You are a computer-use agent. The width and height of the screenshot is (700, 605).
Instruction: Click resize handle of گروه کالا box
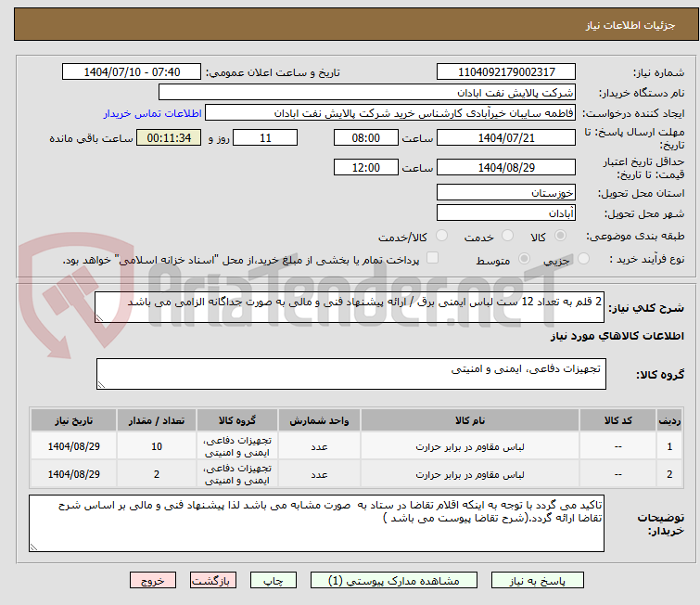click(101, 385)
